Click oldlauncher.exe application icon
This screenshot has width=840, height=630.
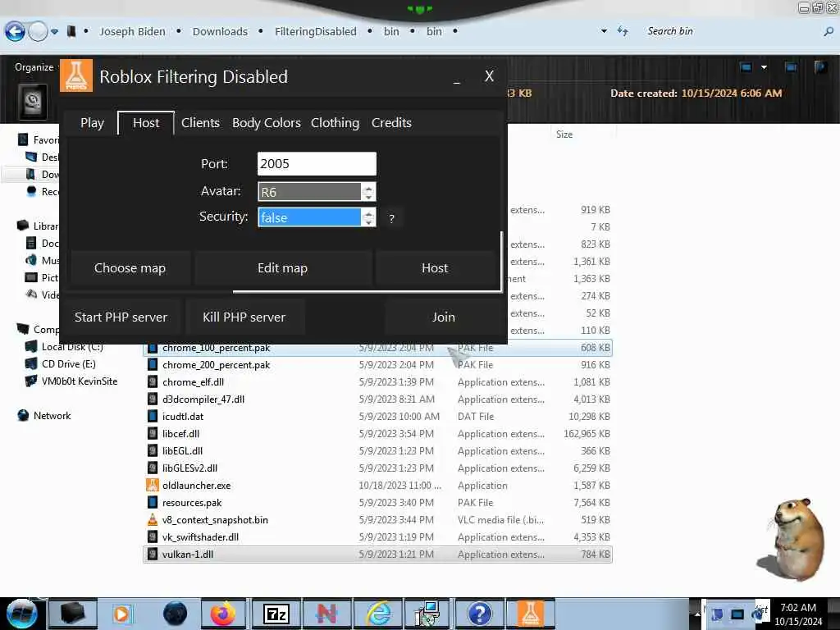tap(153, 486)
